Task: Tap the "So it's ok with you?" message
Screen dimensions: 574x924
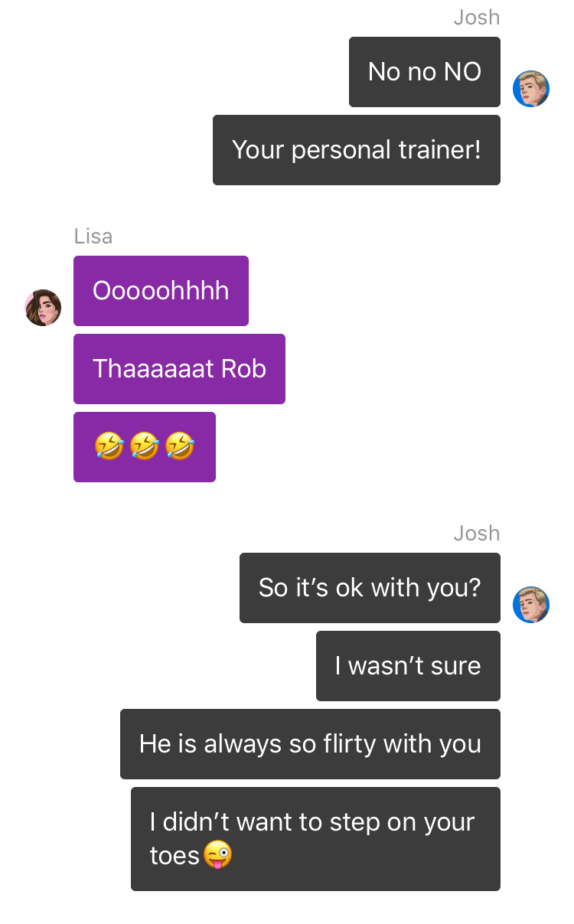Action: (370, 588)
